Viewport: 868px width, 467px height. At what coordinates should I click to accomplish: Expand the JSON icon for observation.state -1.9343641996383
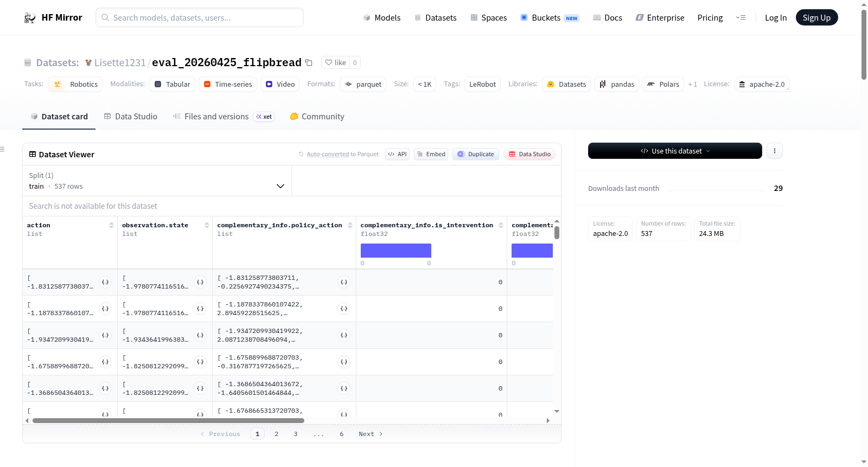200,335
